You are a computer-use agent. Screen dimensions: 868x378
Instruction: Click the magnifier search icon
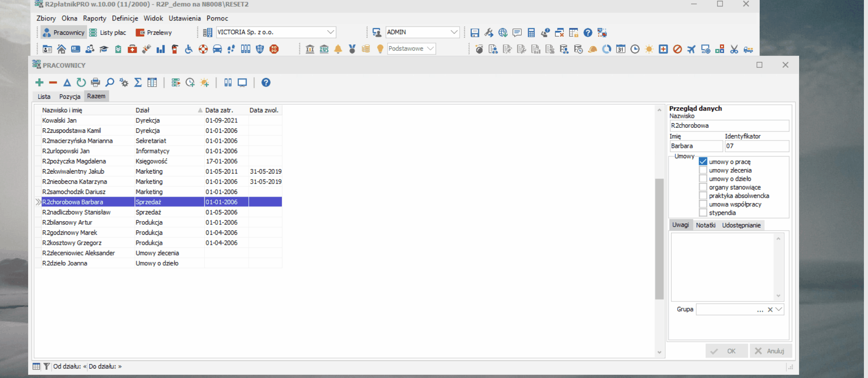[x=110, y=82]
